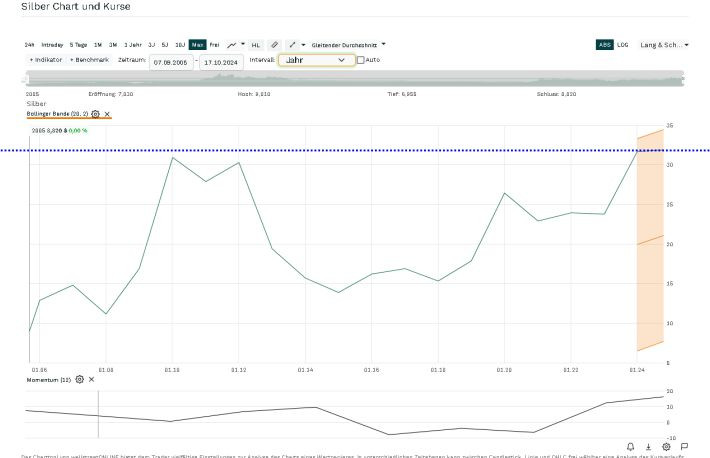Viewport: 710px width, 458px height.
Task: Click the eraser tool icon
Action: tap(274, 45)
